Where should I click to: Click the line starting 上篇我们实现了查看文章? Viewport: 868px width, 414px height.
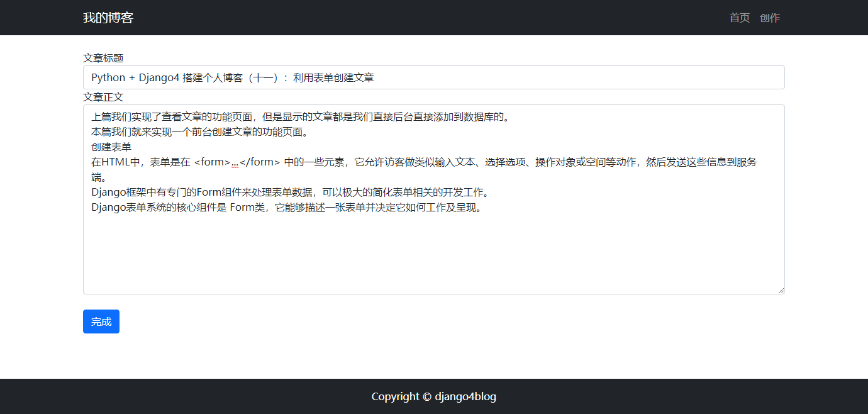[x=303, y=116]
